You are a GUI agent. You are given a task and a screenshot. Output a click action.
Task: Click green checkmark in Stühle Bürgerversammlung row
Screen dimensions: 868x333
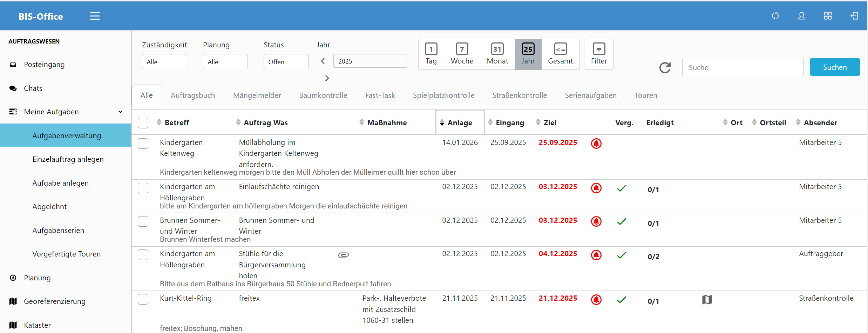tap(622, 255)
